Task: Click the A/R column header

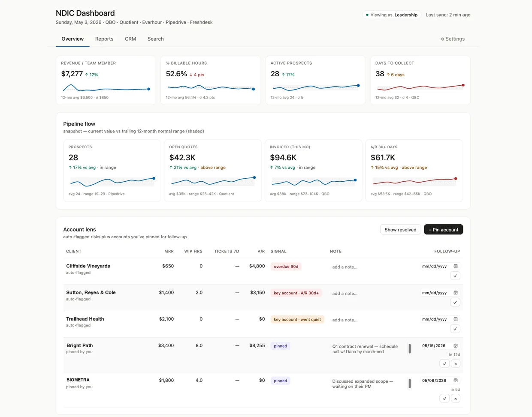Action: tap(261, 252)
